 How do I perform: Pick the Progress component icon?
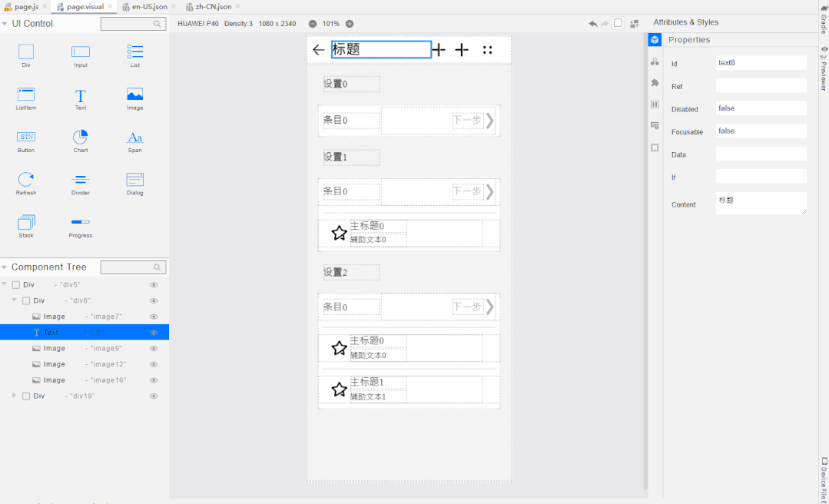(81, 222)
